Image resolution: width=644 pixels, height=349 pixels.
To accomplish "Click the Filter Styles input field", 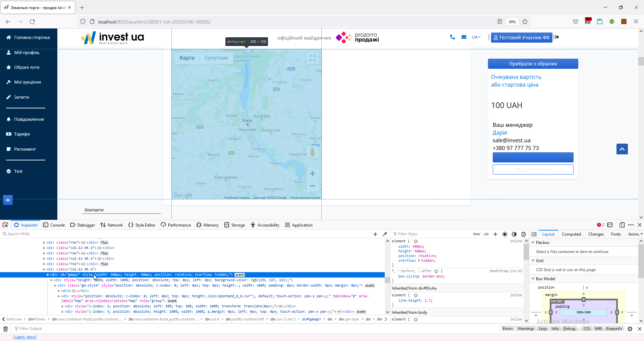I will click(431, 234).
